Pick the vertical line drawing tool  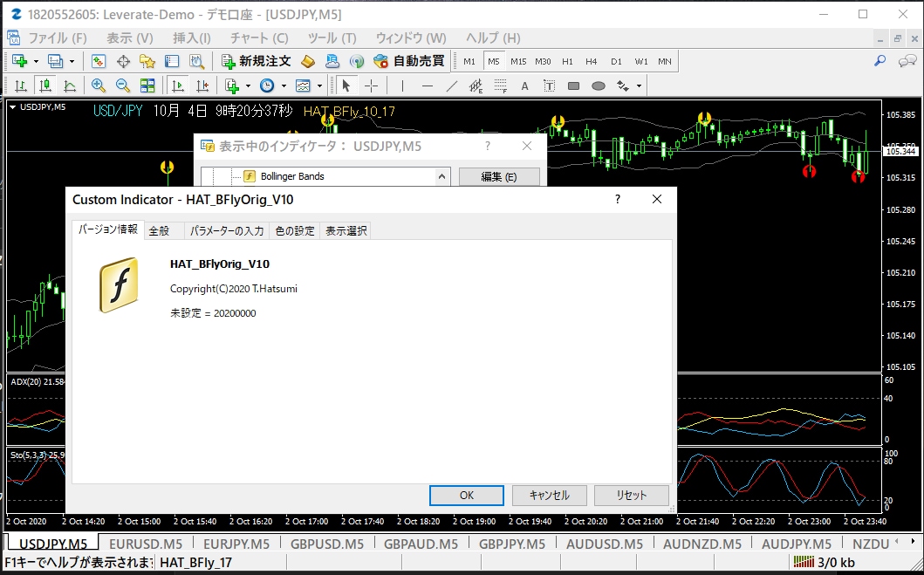(402, 86)
